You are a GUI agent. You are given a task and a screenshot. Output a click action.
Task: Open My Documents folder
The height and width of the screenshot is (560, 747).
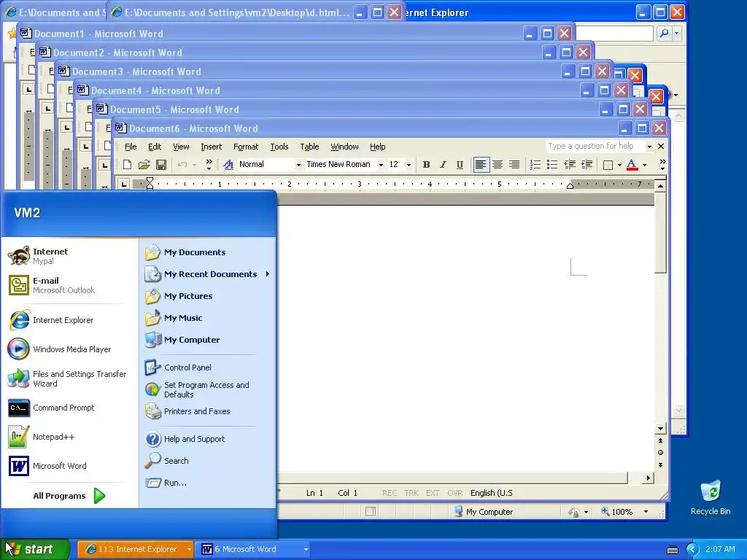click(x=208, y=252)
